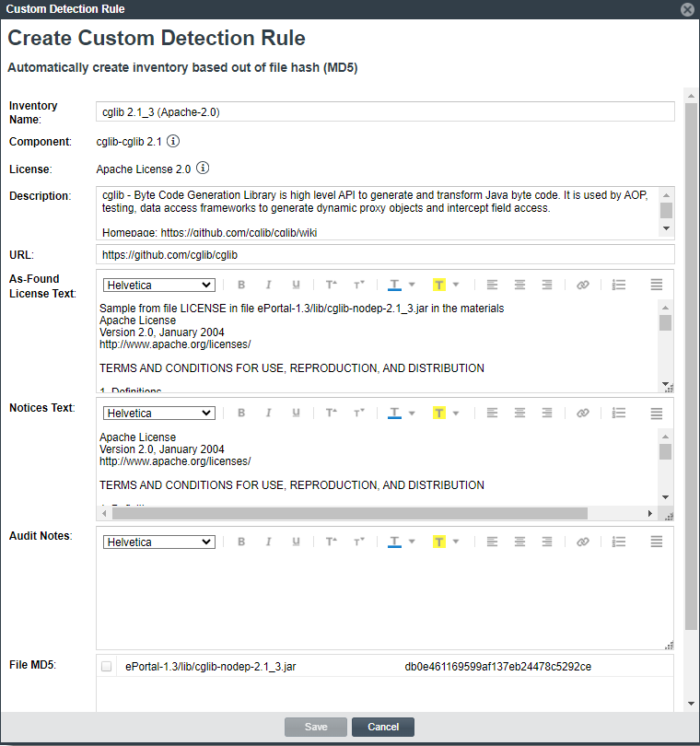The width and height of the screenshot is (700, 746).
Task: Align text right in Audit Notes editor
Action: (x=547, y=542)
